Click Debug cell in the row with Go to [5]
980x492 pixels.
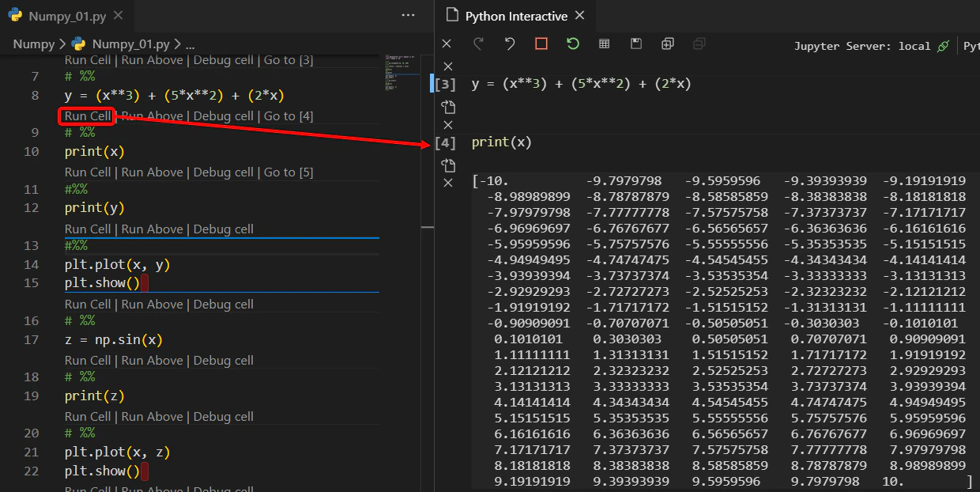pyautogui.click(x=224, y=172)
